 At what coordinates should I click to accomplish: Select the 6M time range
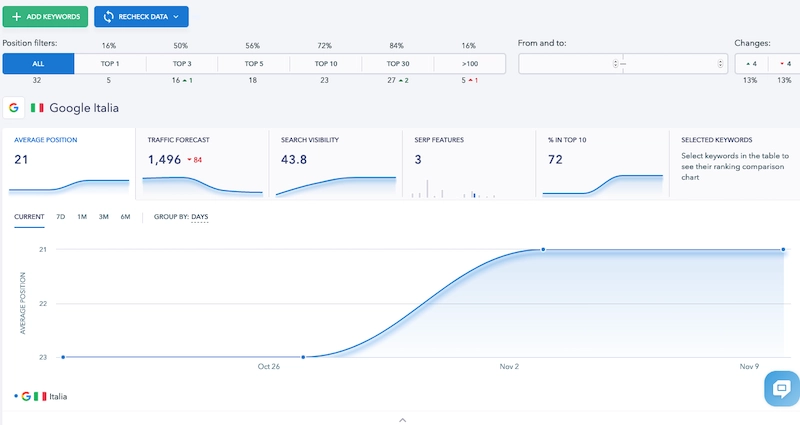click(x=126, y=217)
